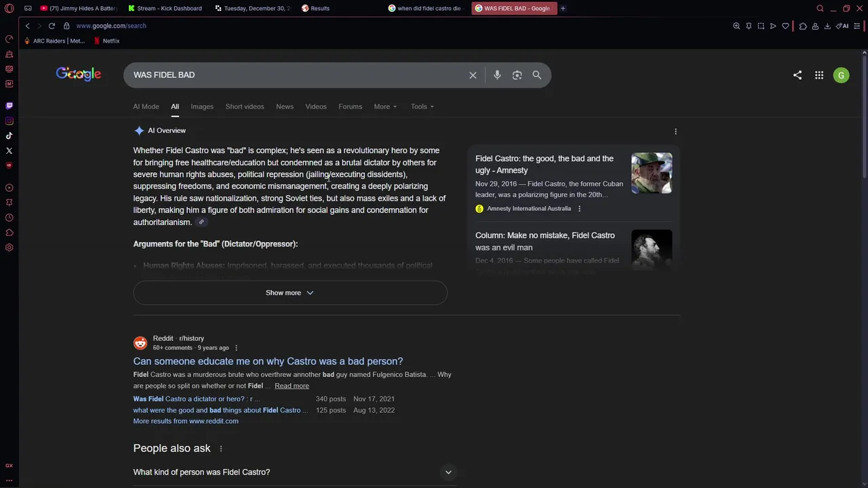Switch to Jimmy Hides A Battery browser tab
Screen dimensions: 868x488
click(x=78, y=8)
